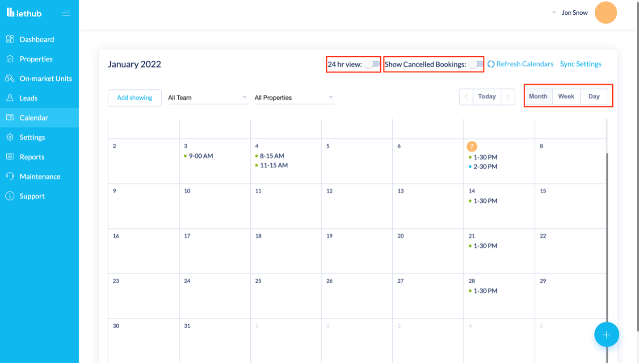This screenshot has height=364, width=639.
Task: Open the Jon Snow account dropdown
Action: [x=574, y=13]
